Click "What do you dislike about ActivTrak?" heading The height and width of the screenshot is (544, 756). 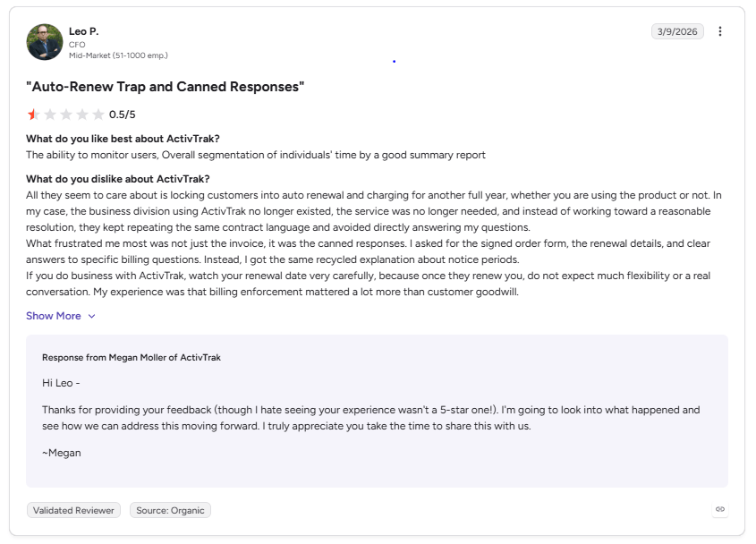[118, 179]
